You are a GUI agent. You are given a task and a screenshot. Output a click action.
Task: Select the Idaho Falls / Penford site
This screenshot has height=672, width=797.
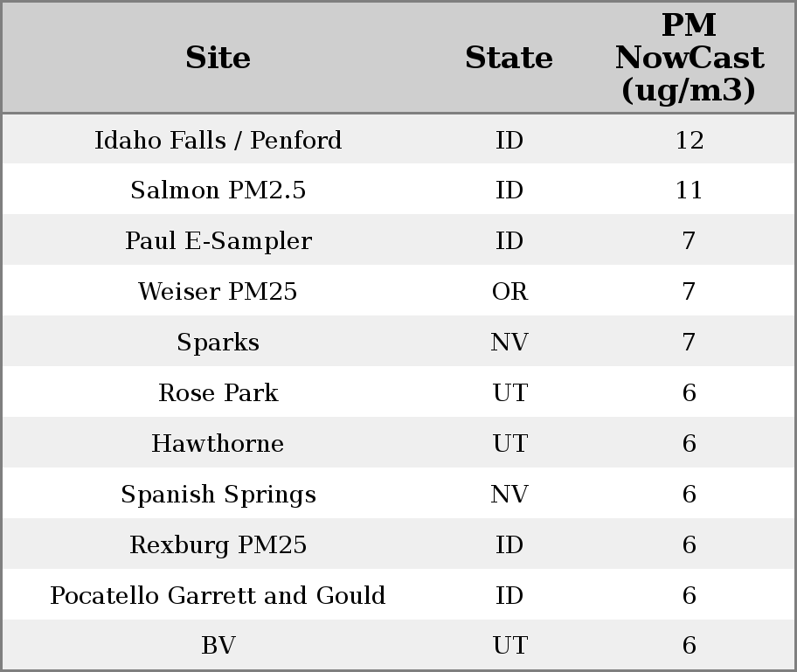218,140
